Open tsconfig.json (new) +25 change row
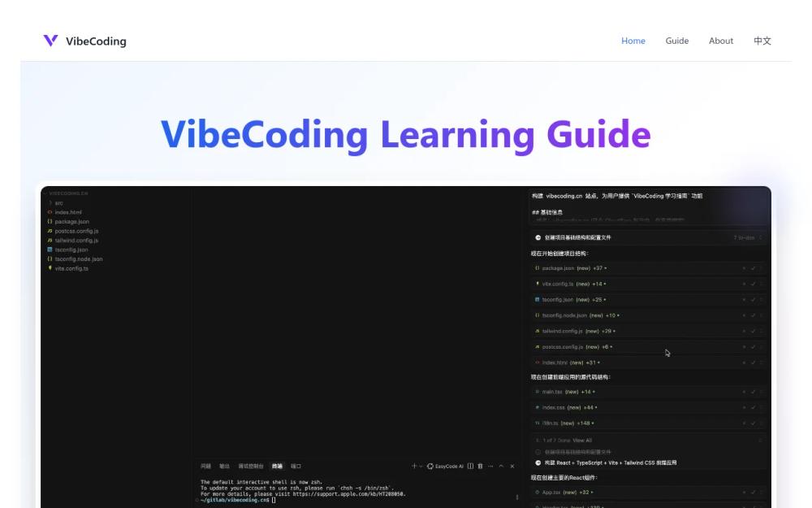Viewport: 812px width, 508px height. tap(648, 300)
